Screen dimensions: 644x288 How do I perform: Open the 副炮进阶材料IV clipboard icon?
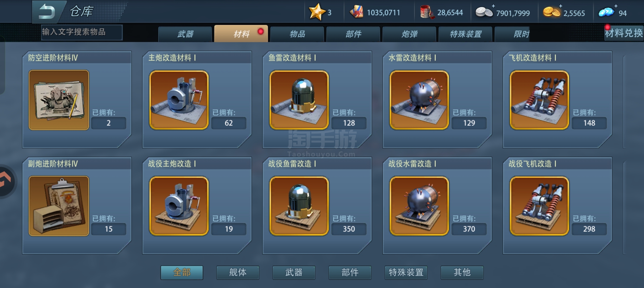(x=59, y=206)
